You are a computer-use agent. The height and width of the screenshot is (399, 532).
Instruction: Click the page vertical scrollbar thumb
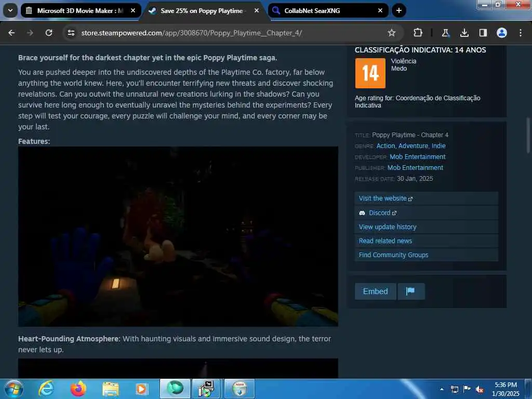[x=528, y=136]
